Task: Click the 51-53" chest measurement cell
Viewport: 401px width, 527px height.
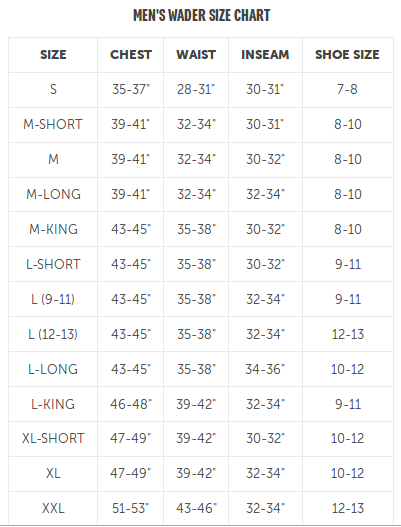Action: click(x=131, y=508)
